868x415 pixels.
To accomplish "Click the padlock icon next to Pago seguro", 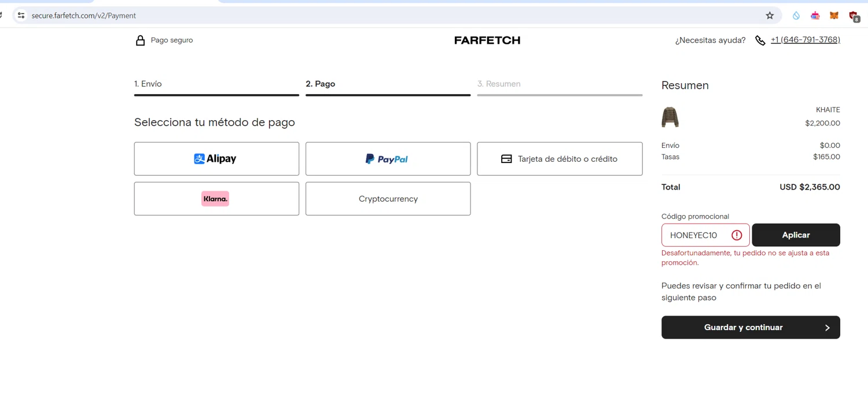I will (x=140, y=40).
